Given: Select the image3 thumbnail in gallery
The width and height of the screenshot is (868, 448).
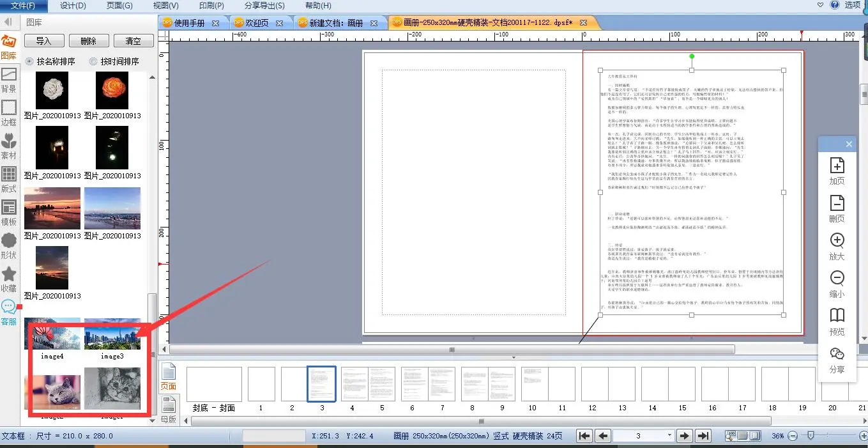Looking at the screenshot, I should (x=112, y=335).
